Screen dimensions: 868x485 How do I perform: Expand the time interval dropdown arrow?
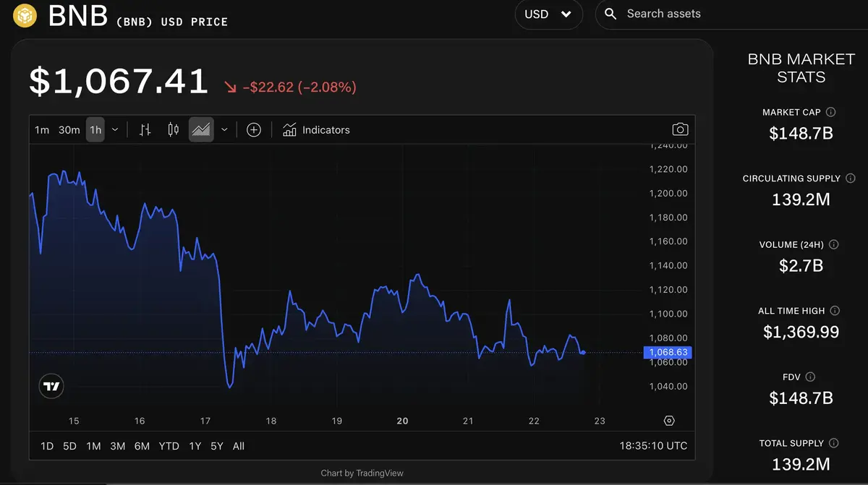pyautogui.click(x=115, y=130)
